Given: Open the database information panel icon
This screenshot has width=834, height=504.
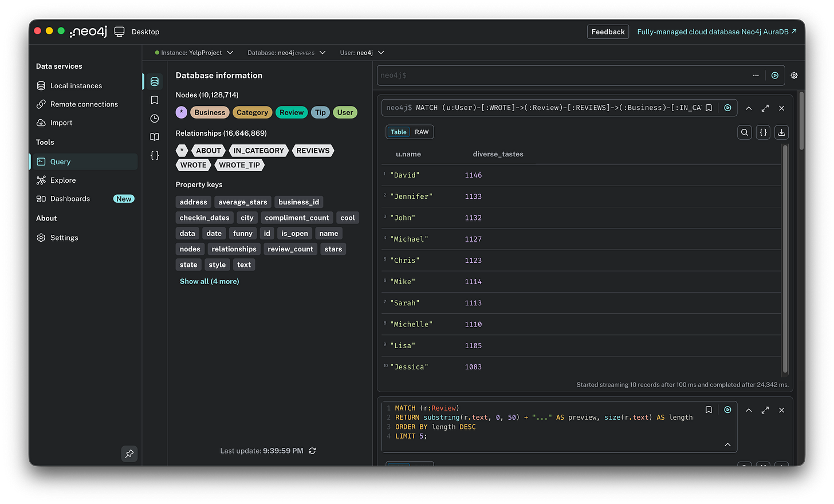Looking at the screenshot, I should [154, 81].
